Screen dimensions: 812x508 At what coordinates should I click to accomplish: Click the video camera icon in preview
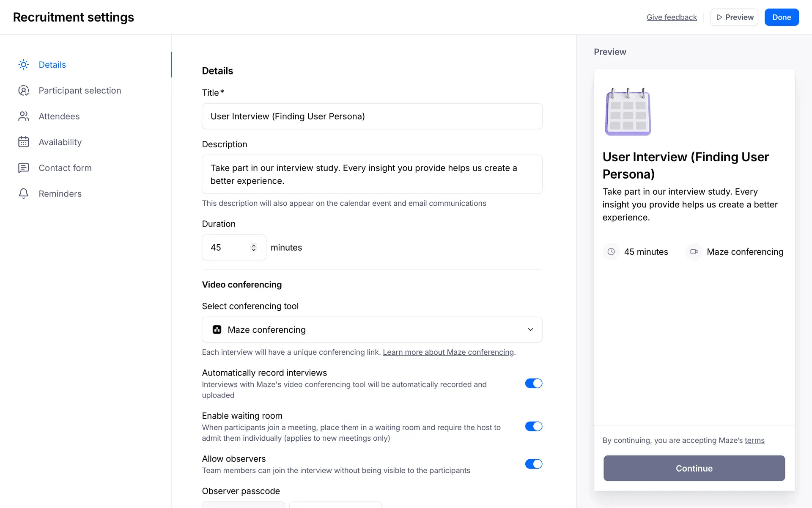click(694, 252)
